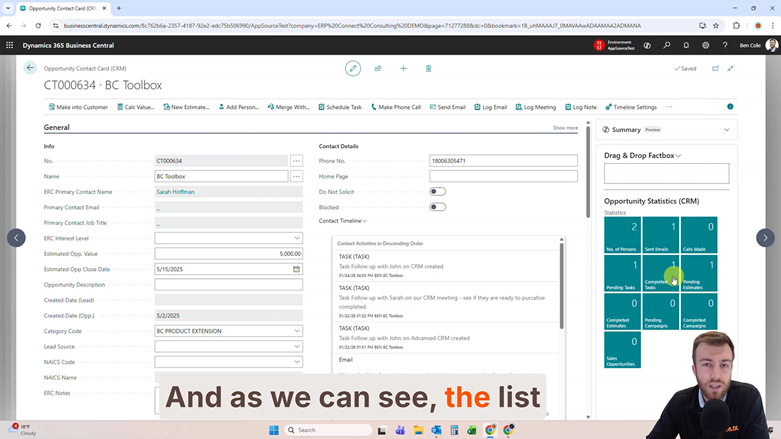The width and height of the screenshot is (781, 439).
Task: Open browser extensions puzzle icon
Action: coord(736,25)
